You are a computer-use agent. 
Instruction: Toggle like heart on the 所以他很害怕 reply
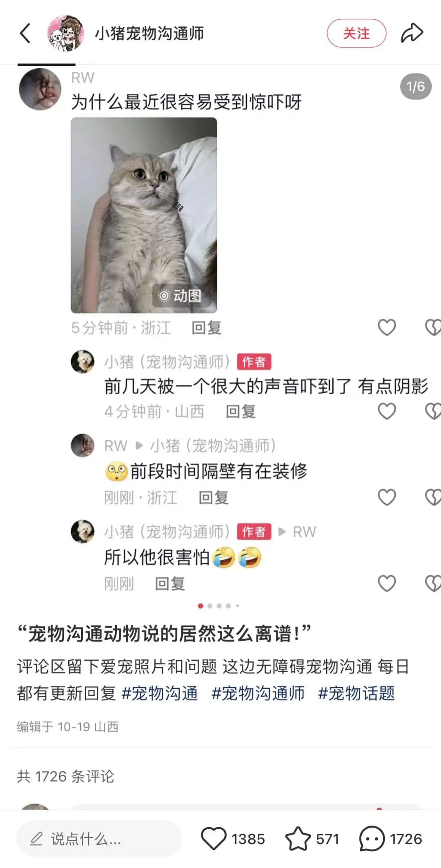[387, 583]
